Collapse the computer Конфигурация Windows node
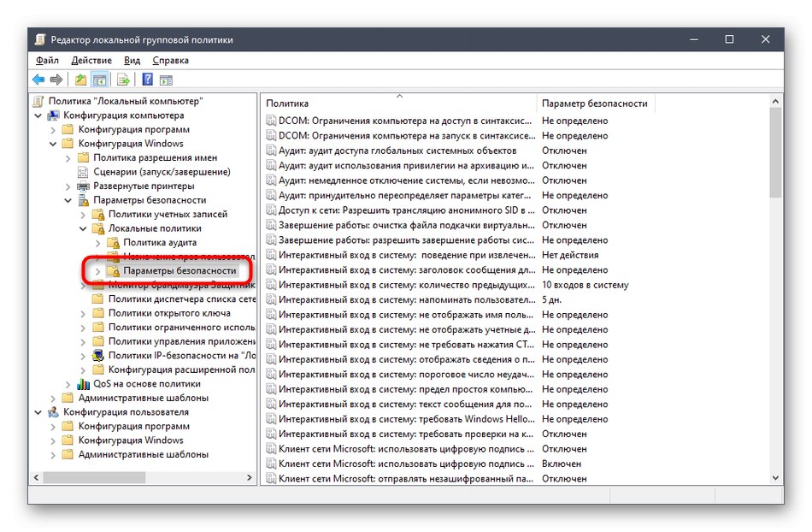Image resolution: width=812 pixels, height=532 pixels. (x=53, y=144)
